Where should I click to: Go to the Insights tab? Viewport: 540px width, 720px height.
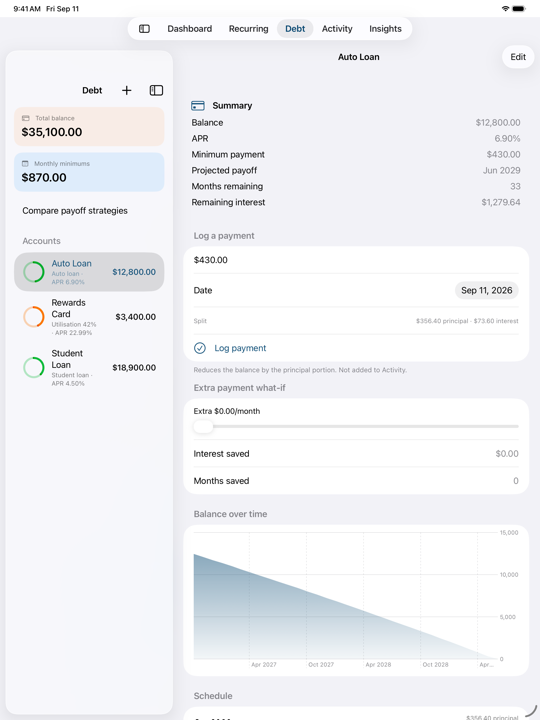[x=385, y=28]
